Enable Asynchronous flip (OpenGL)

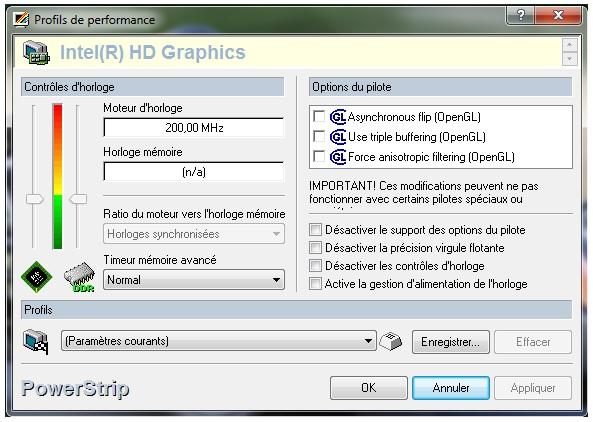pyautogui.click(x=319, y=116)
